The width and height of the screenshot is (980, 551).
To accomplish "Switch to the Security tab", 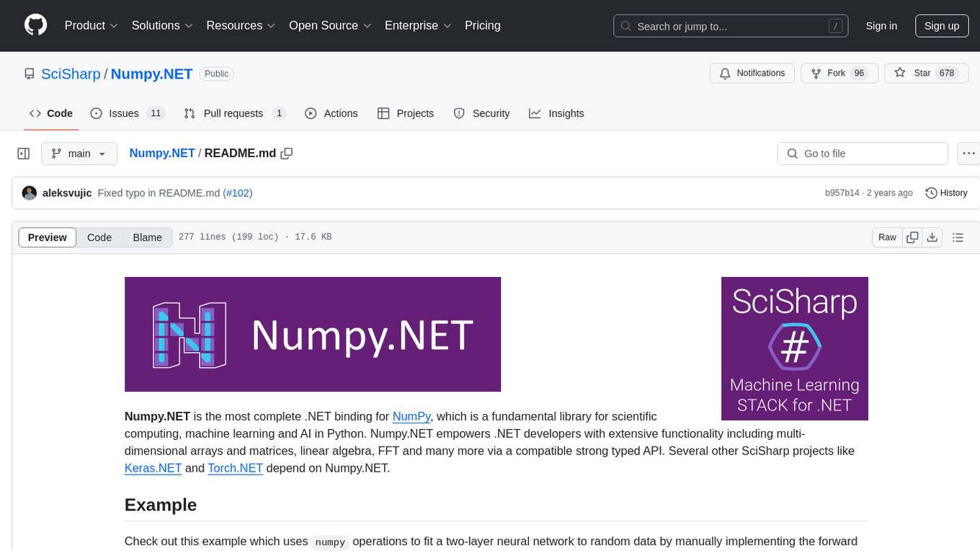I will click(481, 113).
